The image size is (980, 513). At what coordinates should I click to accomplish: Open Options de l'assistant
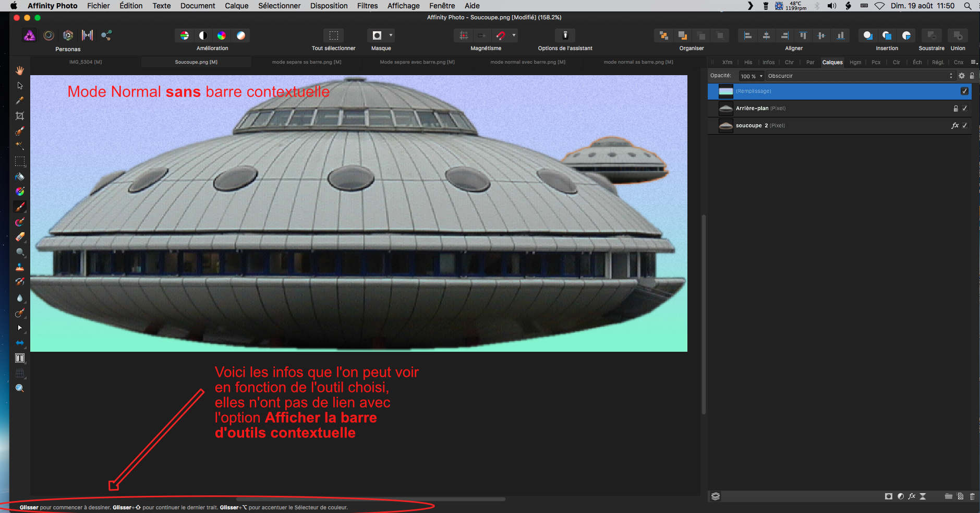point(565,35)
